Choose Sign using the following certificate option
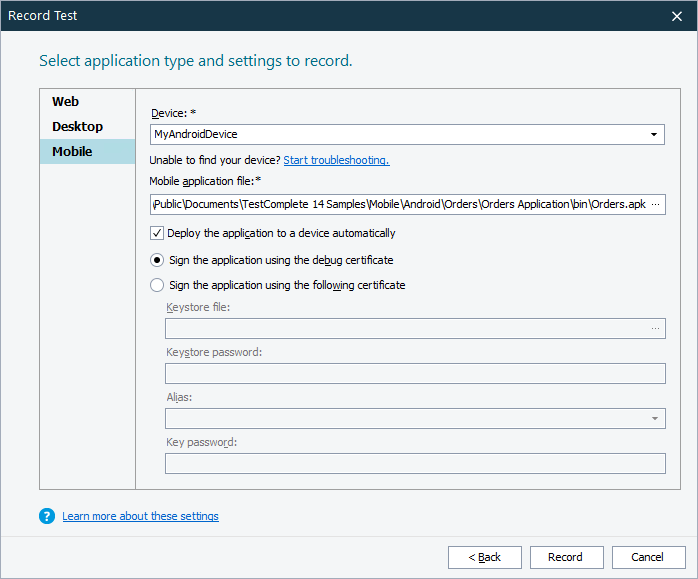The width and height of the screenshot is (698, 579). pos(157,285)
